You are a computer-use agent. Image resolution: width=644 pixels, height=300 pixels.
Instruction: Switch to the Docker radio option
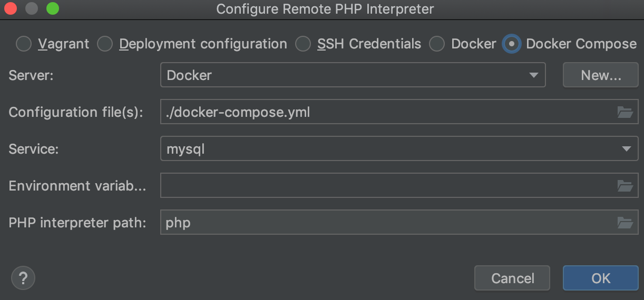pyautogui.click(x=437, y=44)
